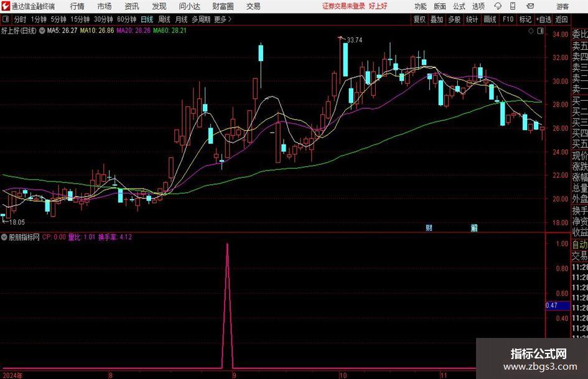The image size is (588, 379).
Task: Click the TDX red logo icon
Action: [x=6, y=6]
